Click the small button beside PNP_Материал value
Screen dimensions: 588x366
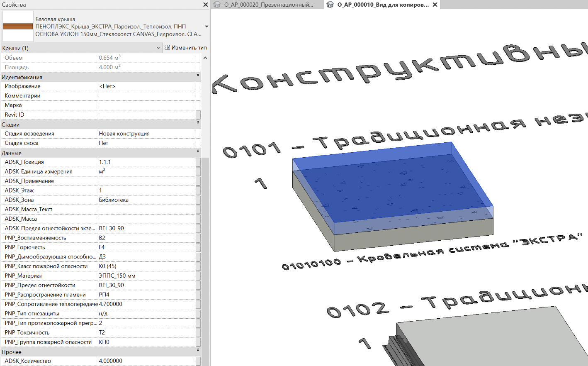198,276
